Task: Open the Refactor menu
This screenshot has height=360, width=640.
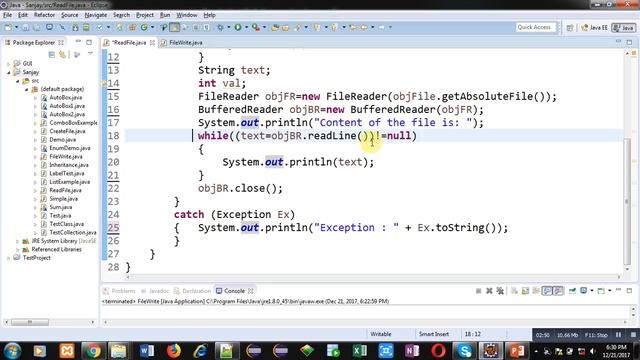Action: (44, 15)
